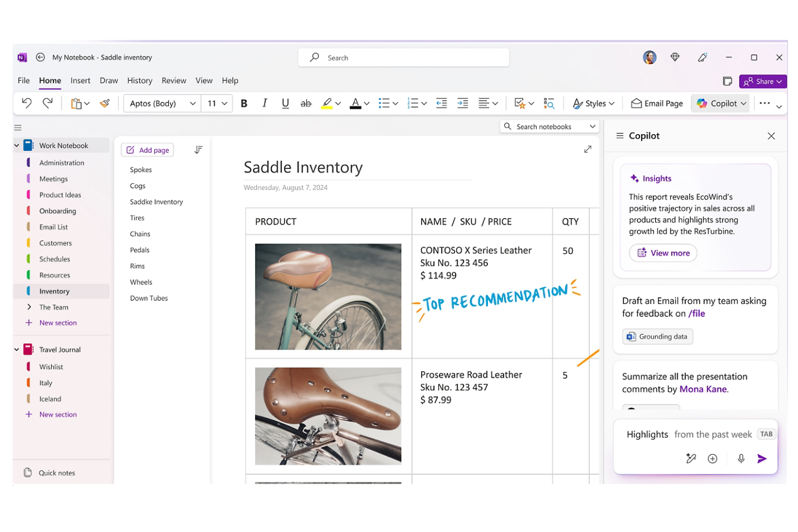Toggle bold formatting

coord(244,103)
